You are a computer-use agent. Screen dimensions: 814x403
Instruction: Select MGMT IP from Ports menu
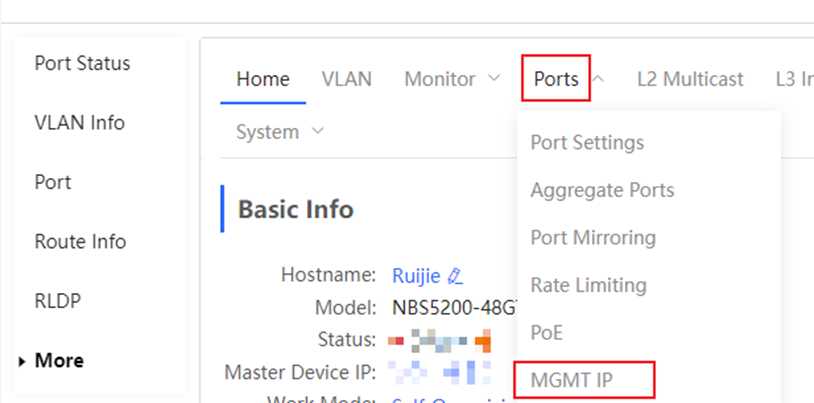571,379
